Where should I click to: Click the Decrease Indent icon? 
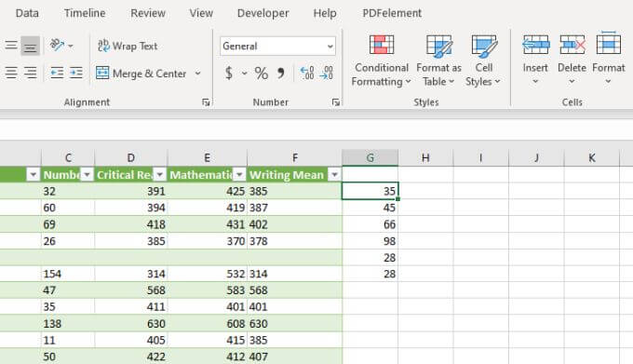[57, 73]
